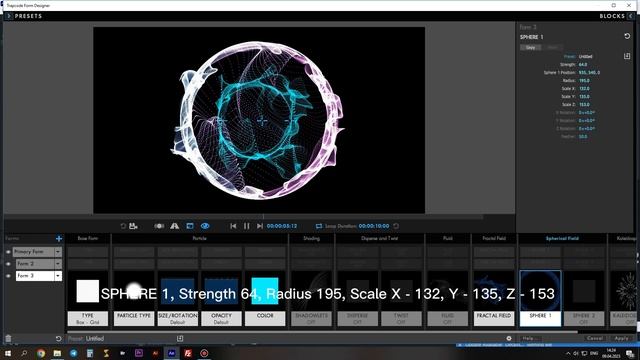Toggle the blue frame view icon
This screenshot has width=640, height=360.
pos(190,226)
